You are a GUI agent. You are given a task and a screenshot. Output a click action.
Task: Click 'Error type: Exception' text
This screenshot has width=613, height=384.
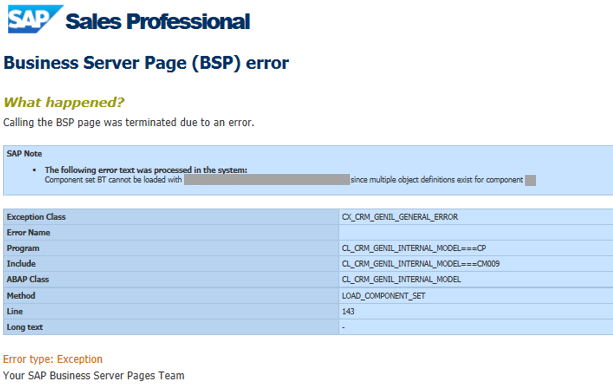tap(53, 359)
